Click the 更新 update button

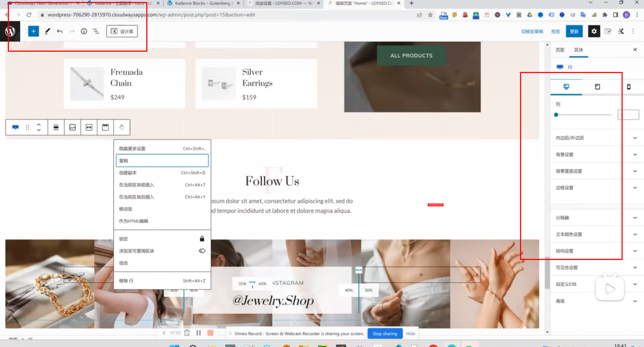click(x=574, y=31)
